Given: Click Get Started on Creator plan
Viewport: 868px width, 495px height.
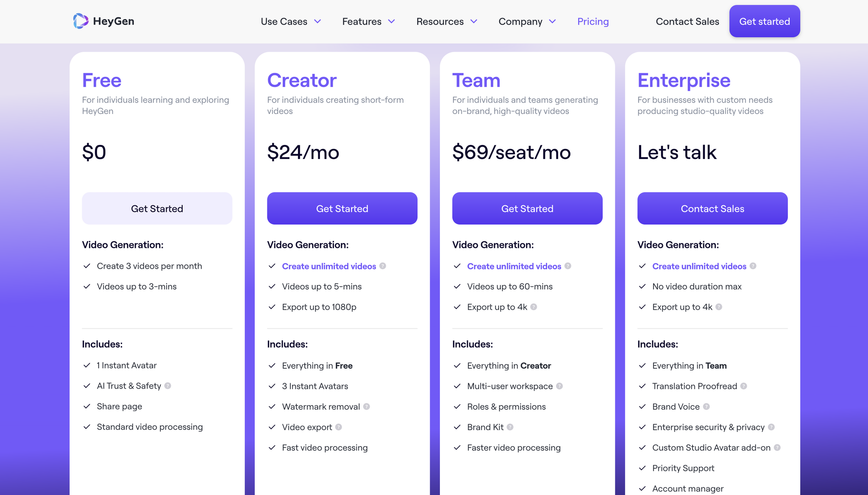Looking at the screenshot, I should pos(342,208).
